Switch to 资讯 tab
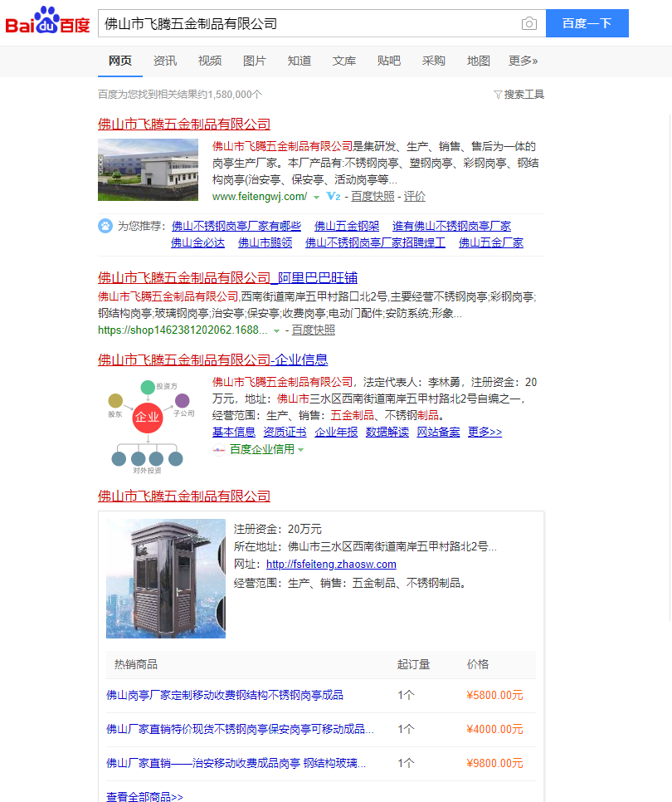Screen dimensions: 672x802 165,61
